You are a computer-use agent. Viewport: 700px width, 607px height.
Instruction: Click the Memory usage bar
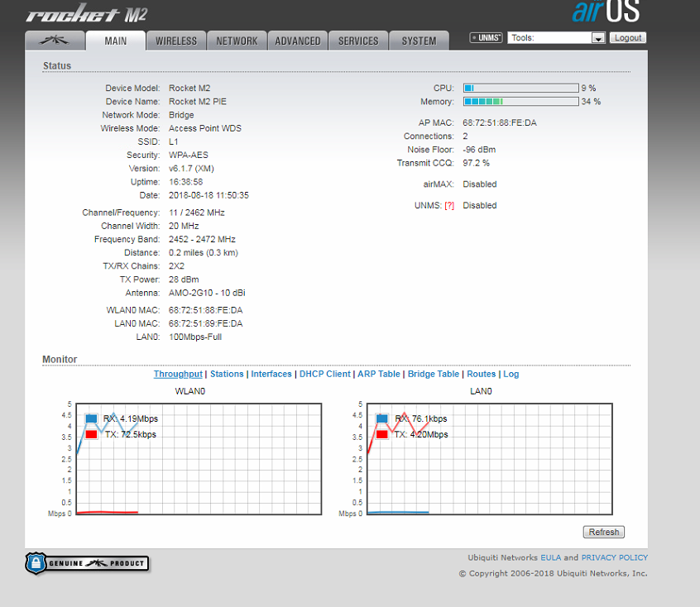click(521, 102)
